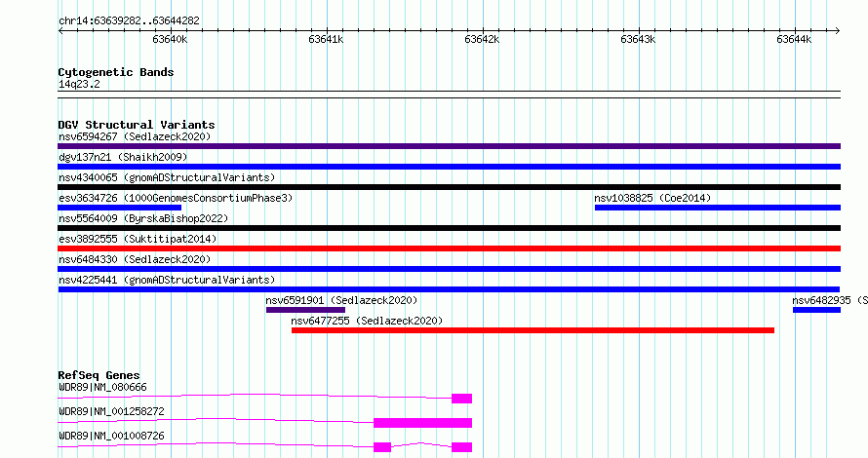Click the small left exon of NM_001008726
This screenshot has height=458, width=868.
pyautogui.click(x=382, y=447)
